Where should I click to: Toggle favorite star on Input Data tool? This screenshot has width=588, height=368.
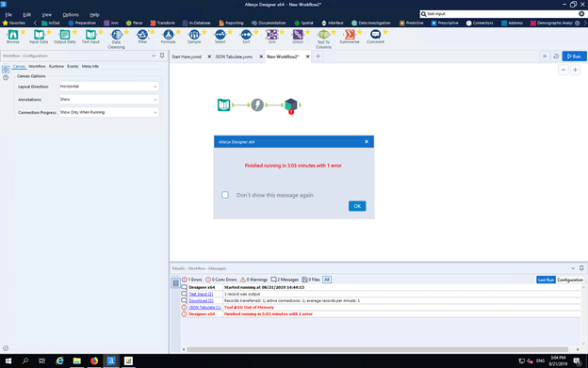pyautogui.click(x=49, y=32)
